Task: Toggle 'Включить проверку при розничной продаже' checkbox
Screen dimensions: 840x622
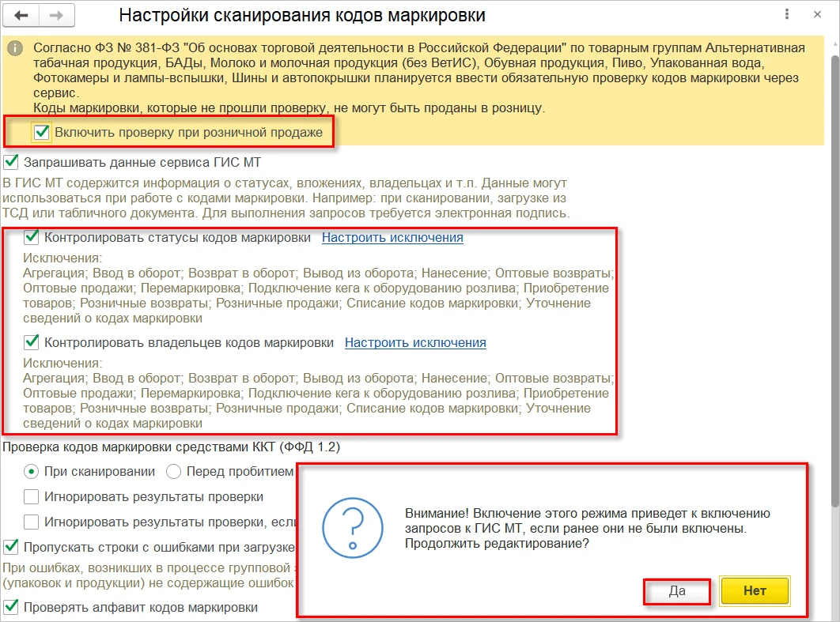Action: pyautogui.click(x=42, y=132)
